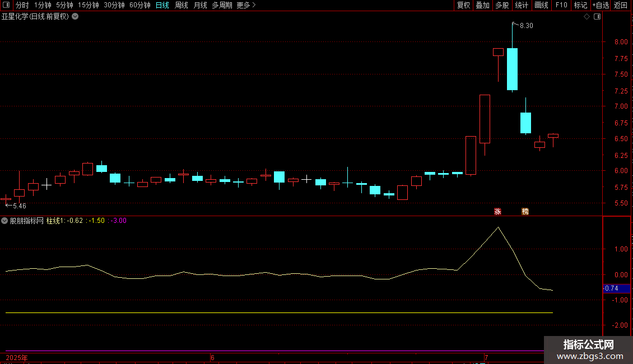633x364 pixels.
Task: Click the month 6 marker on the time axis
Action: click(212, 357)
